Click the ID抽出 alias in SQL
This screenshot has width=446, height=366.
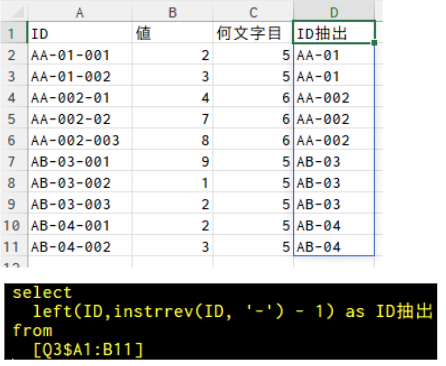click(x=404, y=311)
